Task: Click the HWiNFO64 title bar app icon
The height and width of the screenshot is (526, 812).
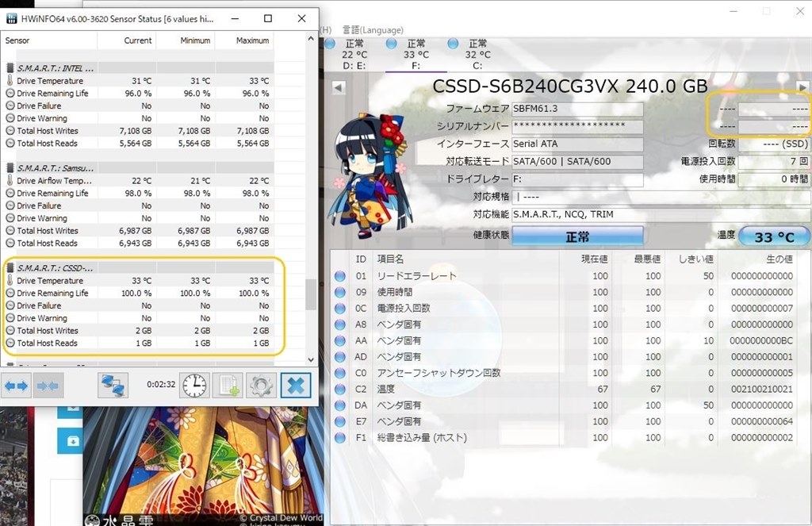Action: pyautogui.click(x=11, y=19)
